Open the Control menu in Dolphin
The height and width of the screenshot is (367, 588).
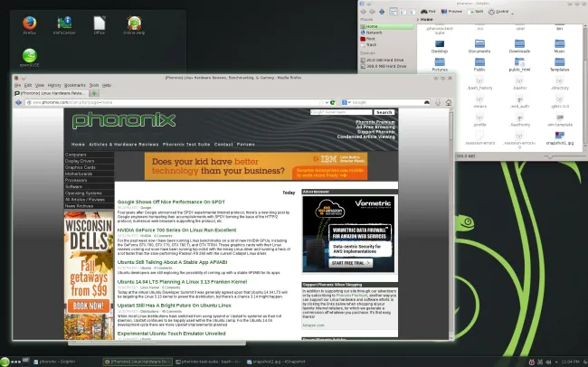tap(498, 12)
